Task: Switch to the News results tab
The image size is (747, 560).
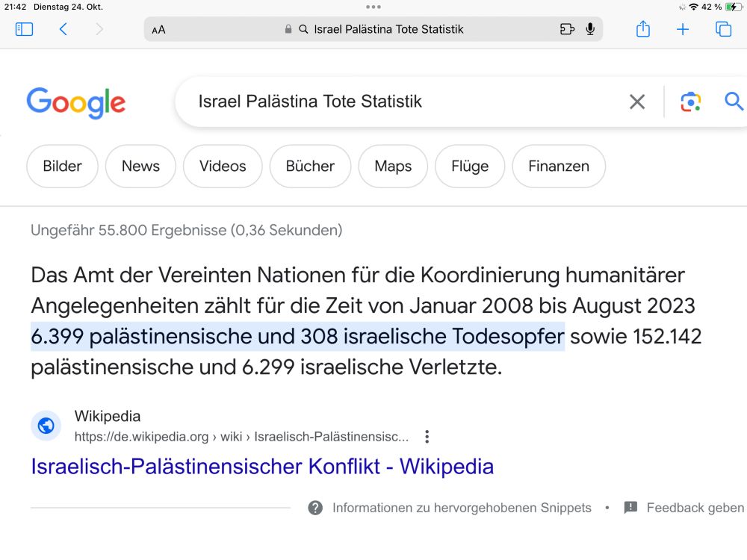Action: click(140, 167)
